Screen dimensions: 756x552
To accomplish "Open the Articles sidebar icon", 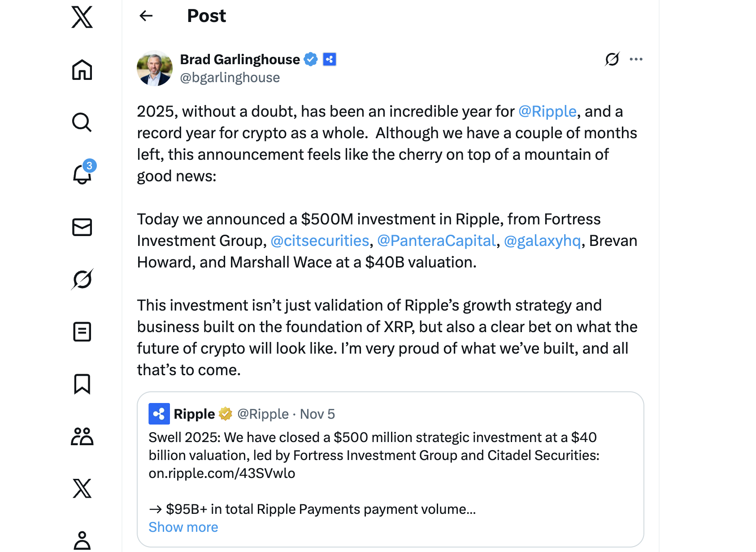I will pyautogui.click(x=82, y=332).
